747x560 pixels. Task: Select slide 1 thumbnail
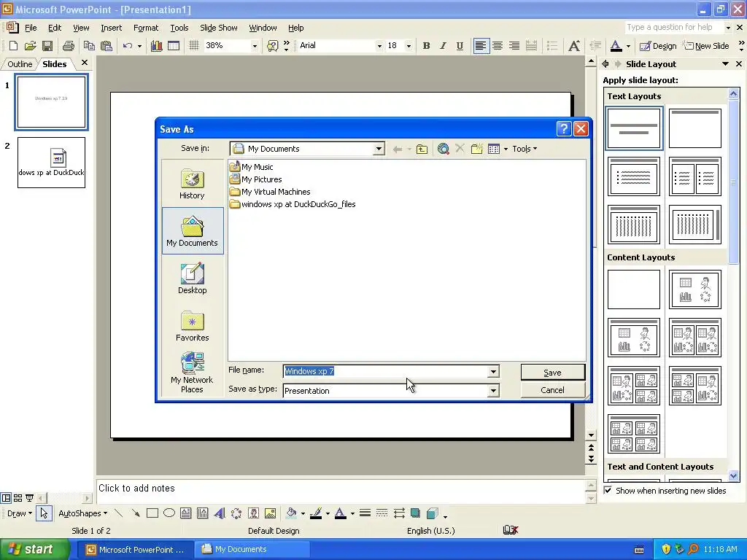click(52, 102)
